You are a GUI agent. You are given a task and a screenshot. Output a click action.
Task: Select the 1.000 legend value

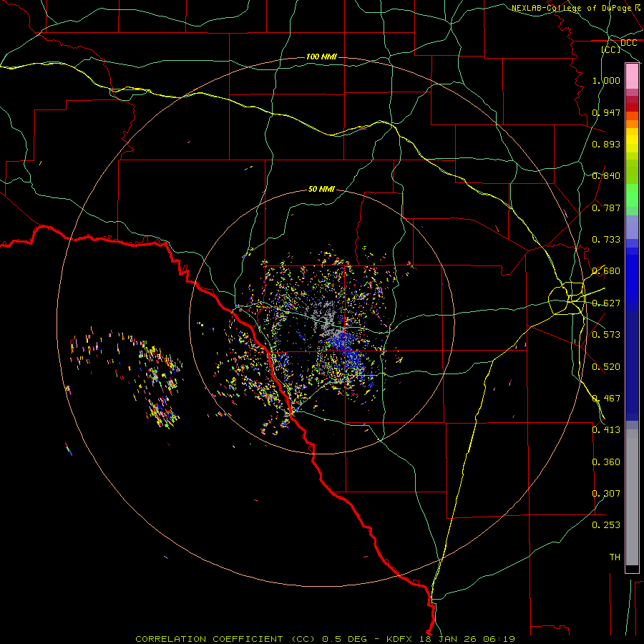(x=606, y=80)
